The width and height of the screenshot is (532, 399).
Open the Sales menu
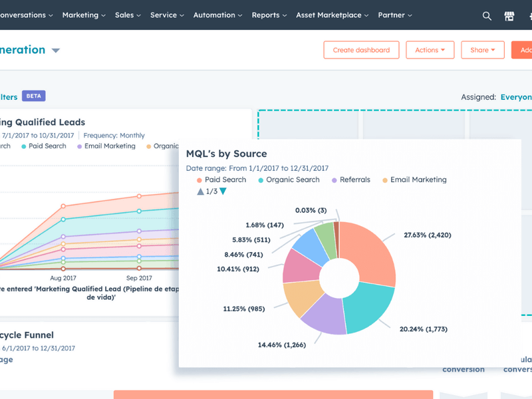pyautogui.click(x=128, y=15)
